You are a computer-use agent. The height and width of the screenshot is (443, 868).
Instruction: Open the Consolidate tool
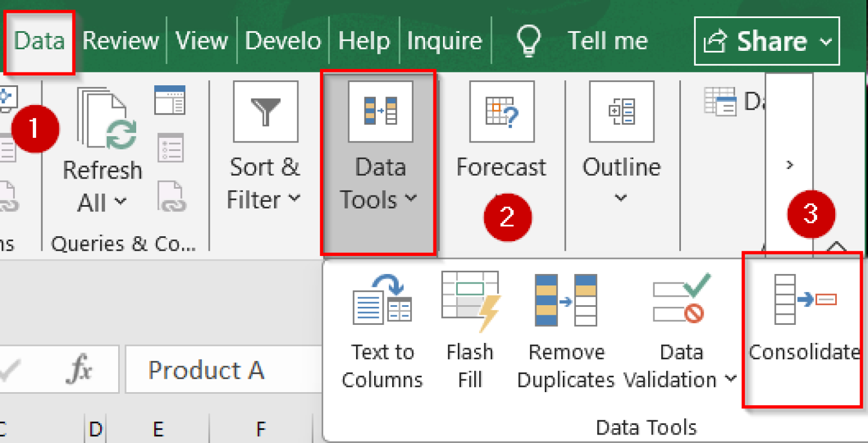point(803,301)
